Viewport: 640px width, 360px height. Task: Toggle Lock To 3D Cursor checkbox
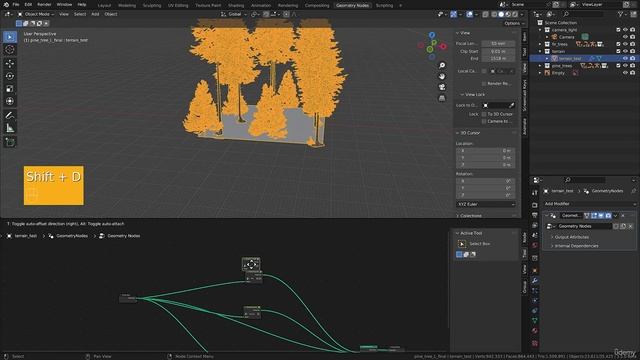pos(484,114)
